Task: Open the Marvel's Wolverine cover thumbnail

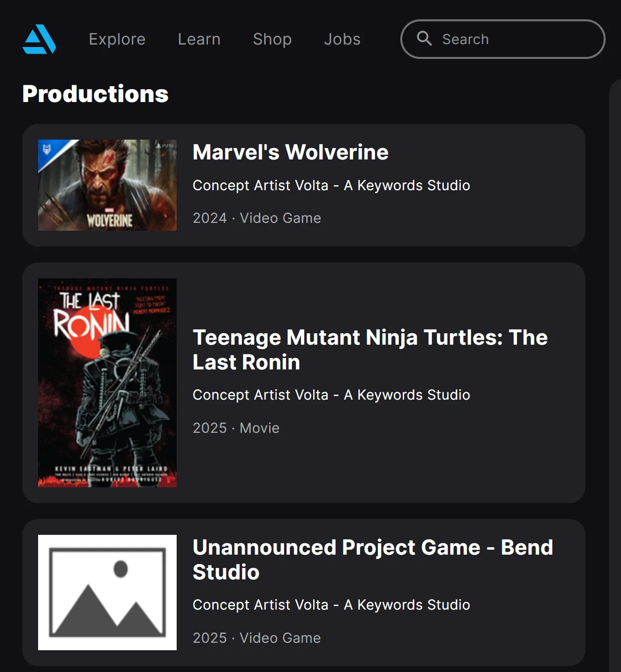Action: coord(107,185)
